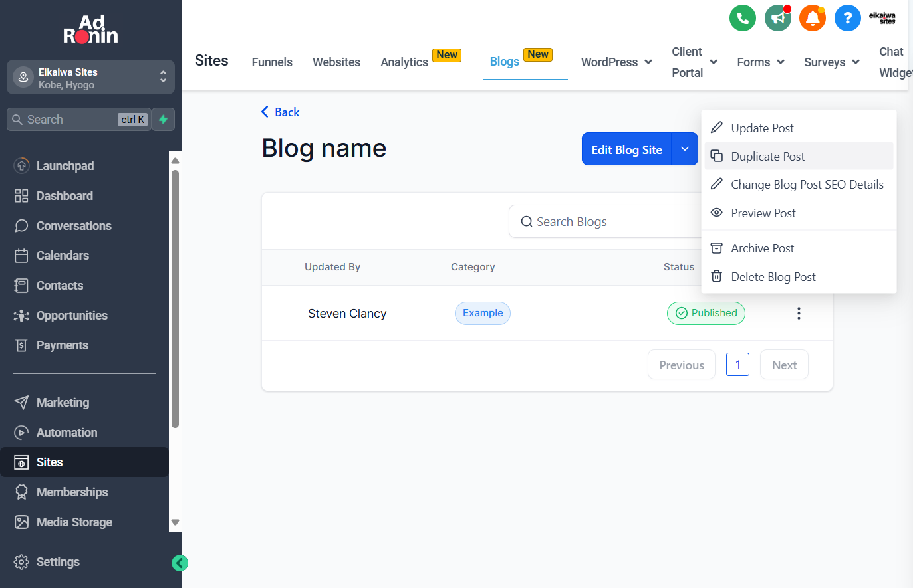The image size is (913, 588).
Task: Open Marketing in the sidebar
Action: 63,403
